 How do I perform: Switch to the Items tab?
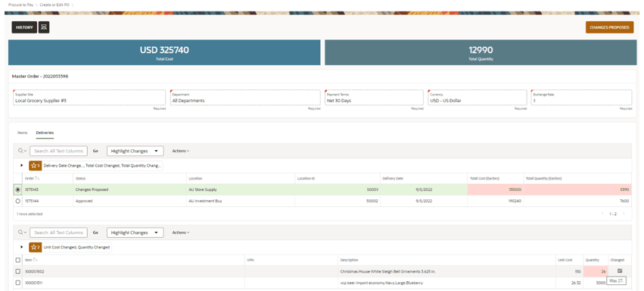[22, 133]
